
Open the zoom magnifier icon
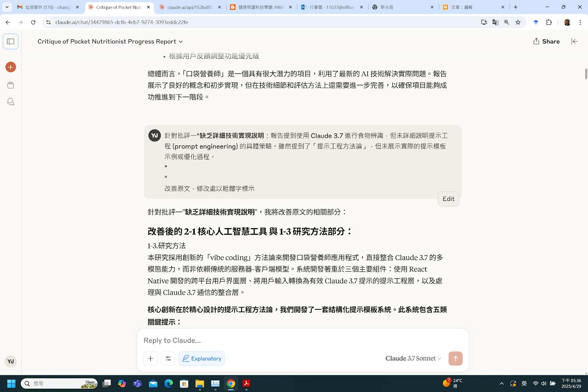(507, 22)
